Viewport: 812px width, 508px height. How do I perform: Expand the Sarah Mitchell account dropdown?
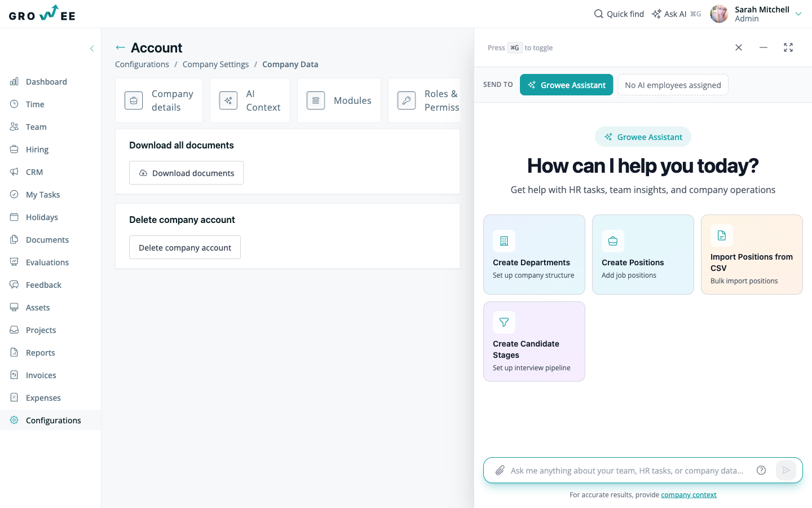tap(798, 14)
